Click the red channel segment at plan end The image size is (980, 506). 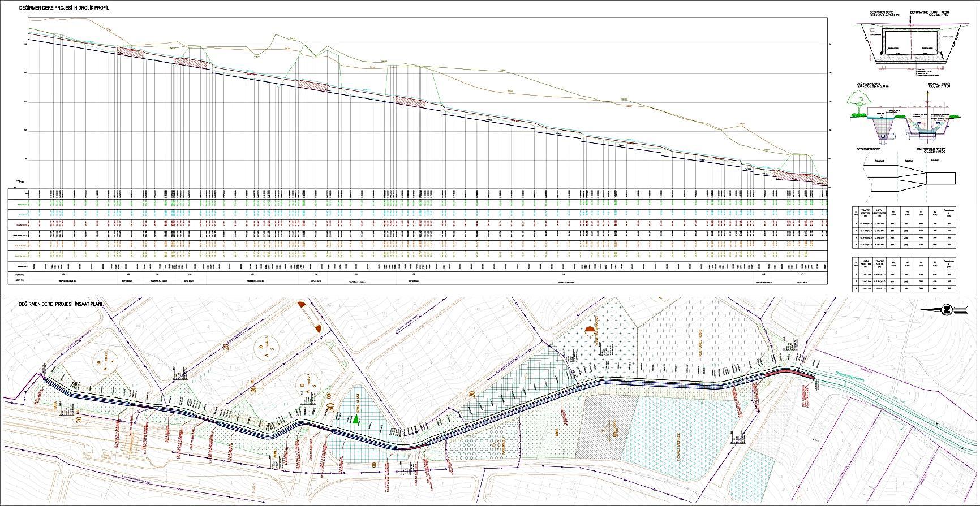pos(790,373)
